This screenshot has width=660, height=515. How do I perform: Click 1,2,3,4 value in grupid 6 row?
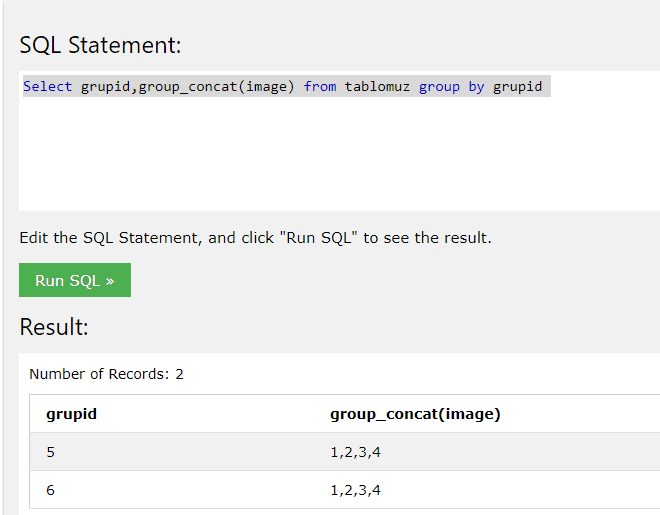356,490
